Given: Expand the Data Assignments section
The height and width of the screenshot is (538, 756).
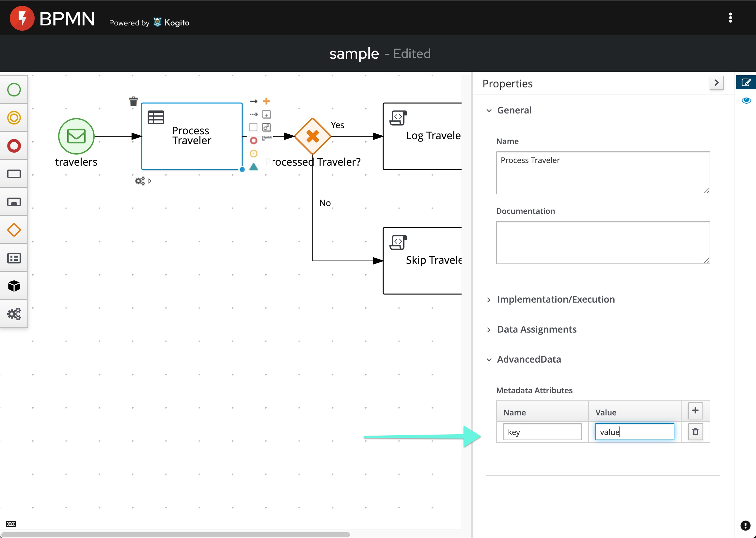Looking at the screenshot, I should 537,329.
